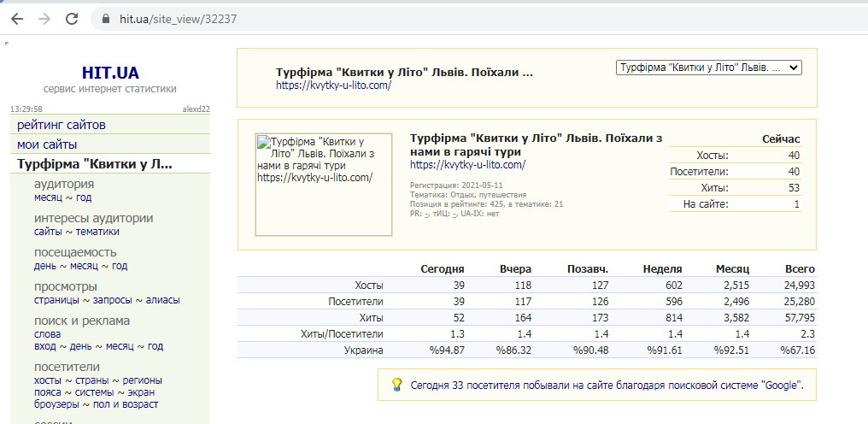Open посетители 'системы' link
The height and width of the screenshot is (424, 868).
coord(94,392)
